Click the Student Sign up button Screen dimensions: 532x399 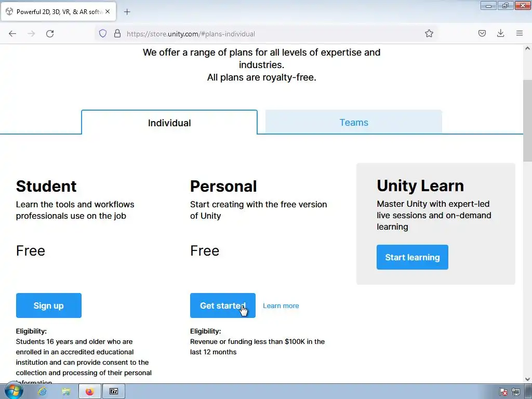click(x=48, y=305)
